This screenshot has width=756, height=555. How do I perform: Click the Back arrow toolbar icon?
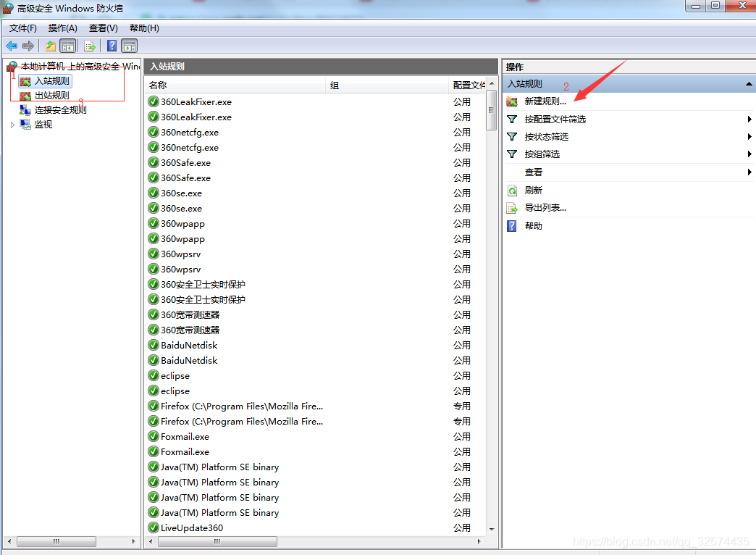pos(12,46)
